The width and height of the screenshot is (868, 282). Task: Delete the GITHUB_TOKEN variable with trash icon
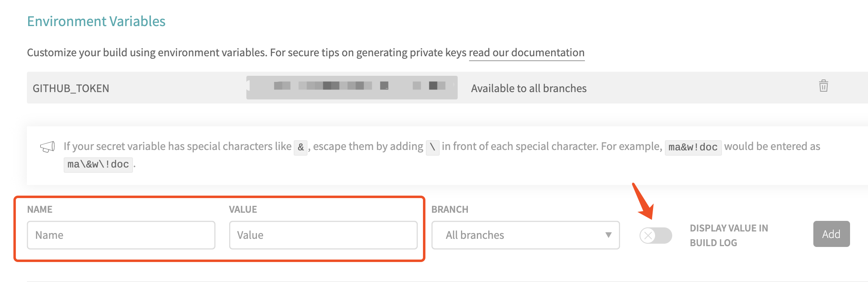(823, 86)
